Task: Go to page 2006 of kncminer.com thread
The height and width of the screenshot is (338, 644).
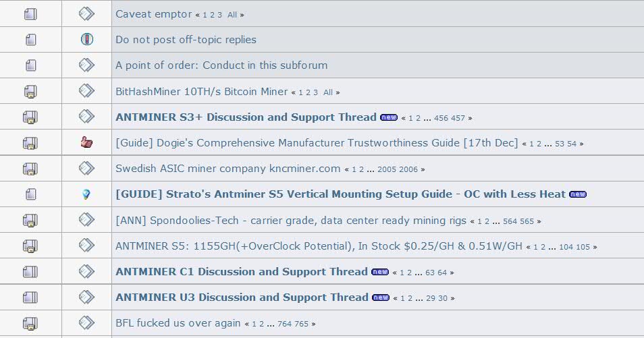Action: point(408,169)
